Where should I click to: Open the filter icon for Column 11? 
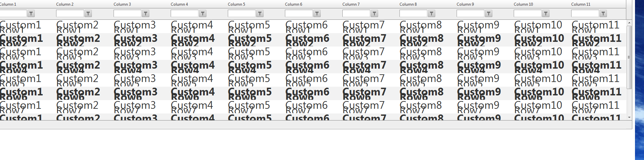point(603,13)
